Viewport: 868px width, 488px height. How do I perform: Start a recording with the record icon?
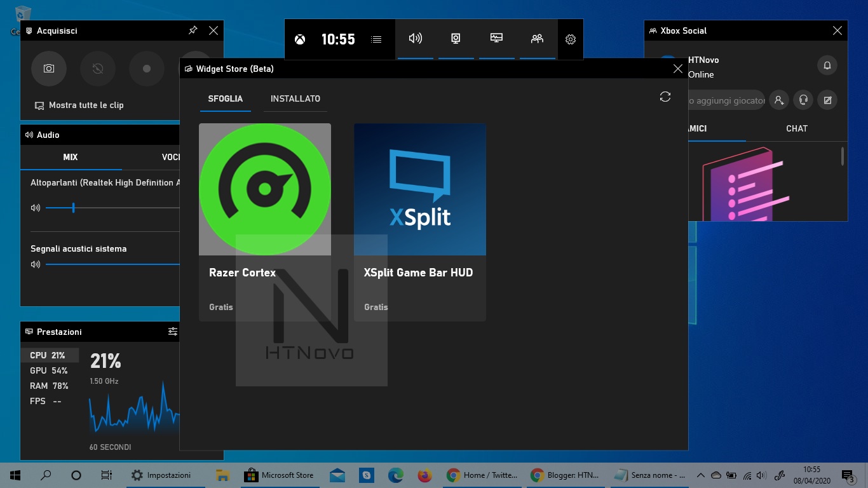pyautogui.click(x=147, y=69)
